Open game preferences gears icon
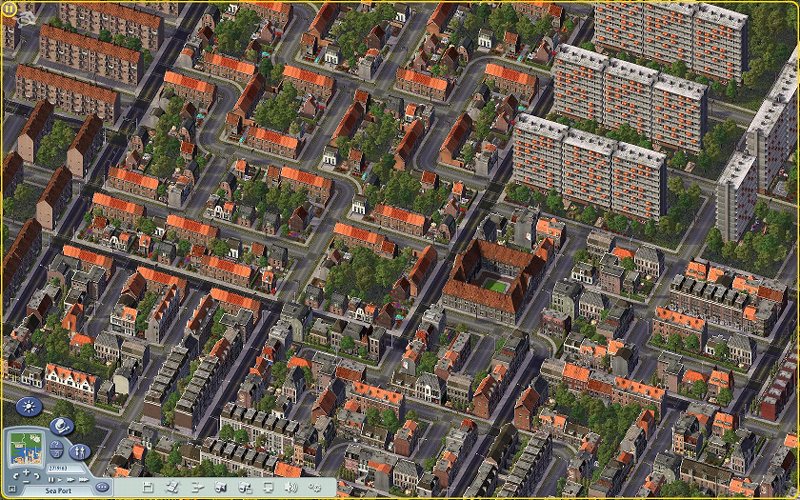Image resolution: width=800 pixels, height=500 pixels. click(x=314, y=488)
